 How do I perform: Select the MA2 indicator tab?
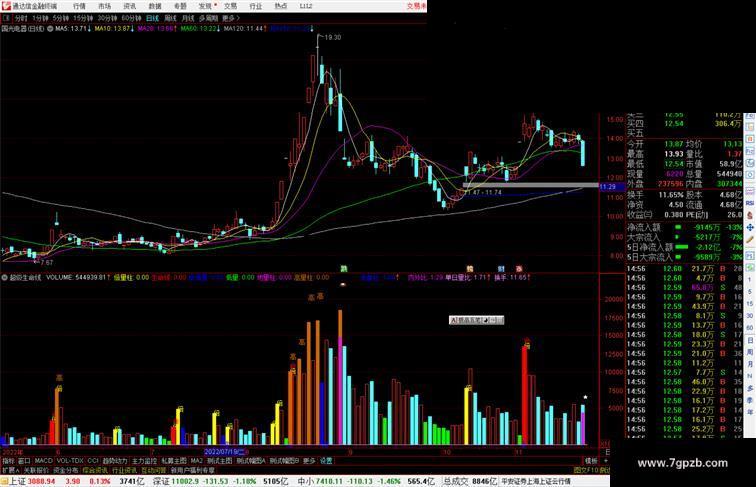196,461
